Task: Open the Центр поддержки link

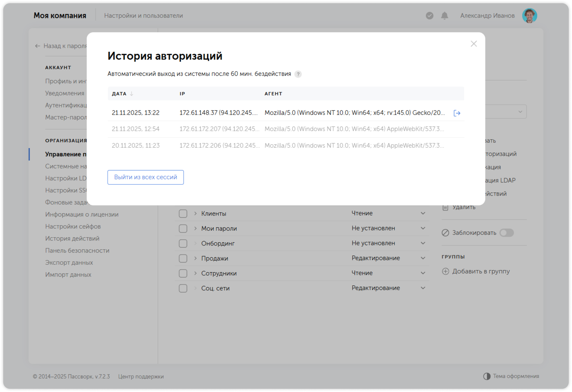Action: [141, 376]
